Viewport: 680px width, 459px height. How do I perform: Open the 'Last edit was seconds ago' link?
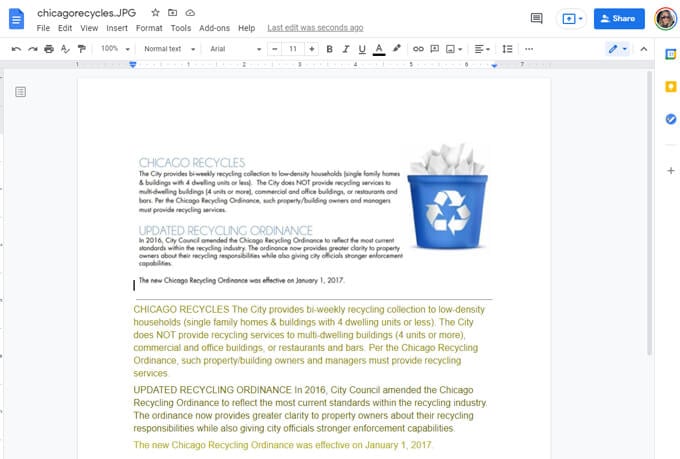coord(315,28)
